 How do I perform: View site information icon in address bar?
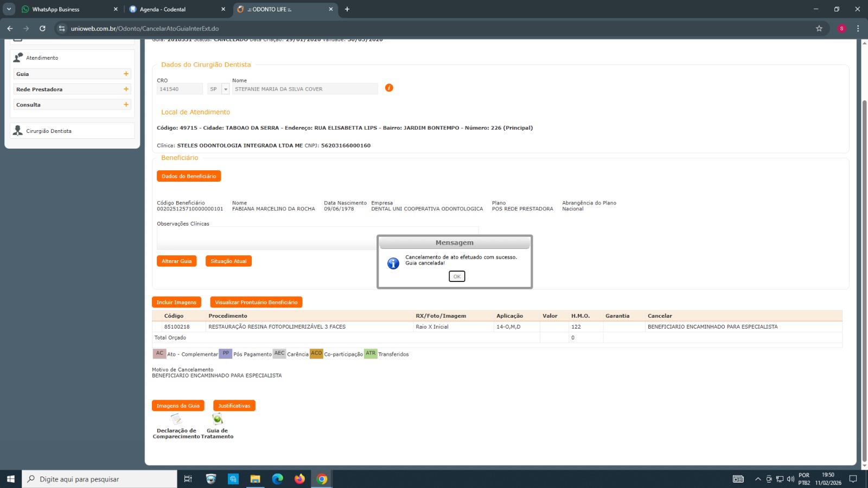pos(62,28)
